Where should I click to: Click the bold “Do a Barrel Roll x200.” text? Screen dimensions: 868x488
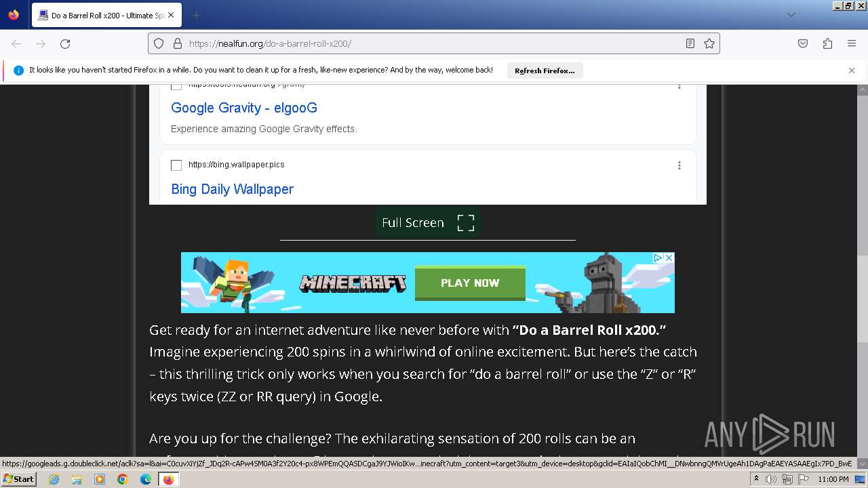(x=589, y=330)
